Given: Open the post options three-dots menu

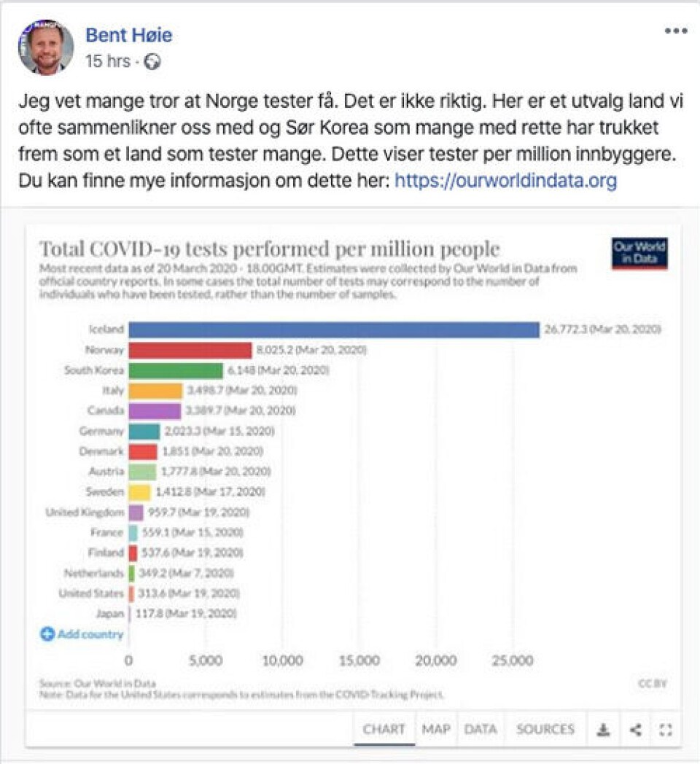Looking at the screenshot, I should [675, 31].
